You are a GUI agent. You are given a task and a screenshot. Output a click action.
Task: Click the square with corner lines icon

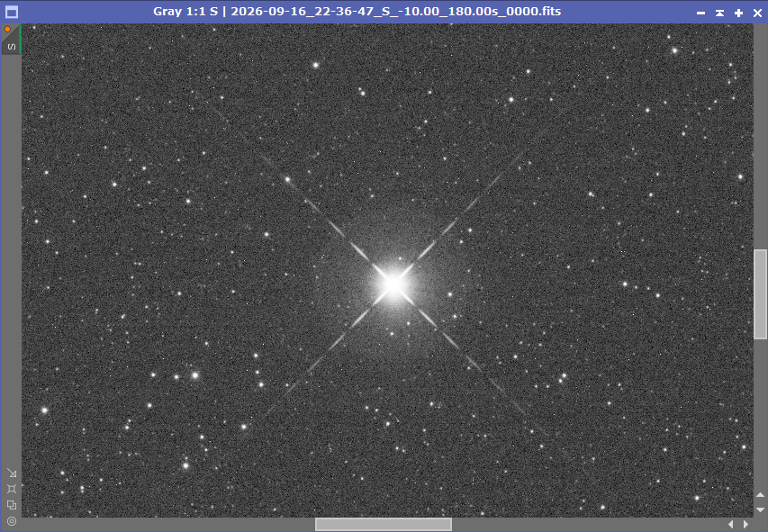coord(12,489)
